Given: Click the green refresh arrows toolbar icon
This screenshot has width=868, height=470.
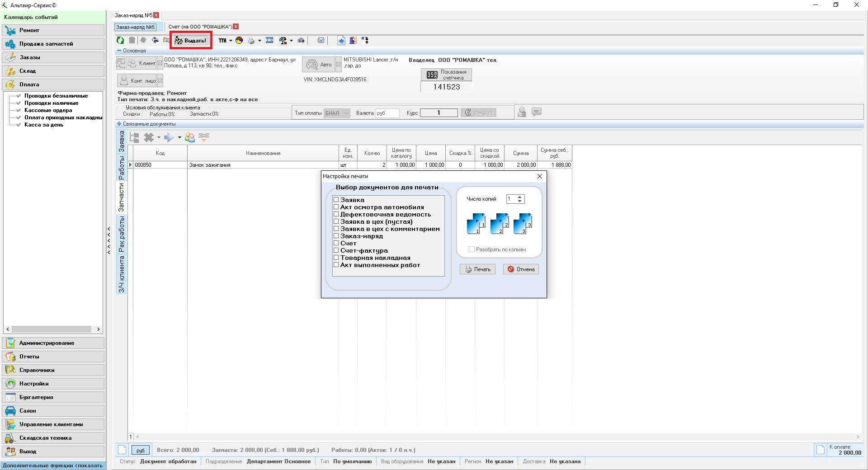Looking at the screenshot, I should pyautogui.click(x=120, y=40).
